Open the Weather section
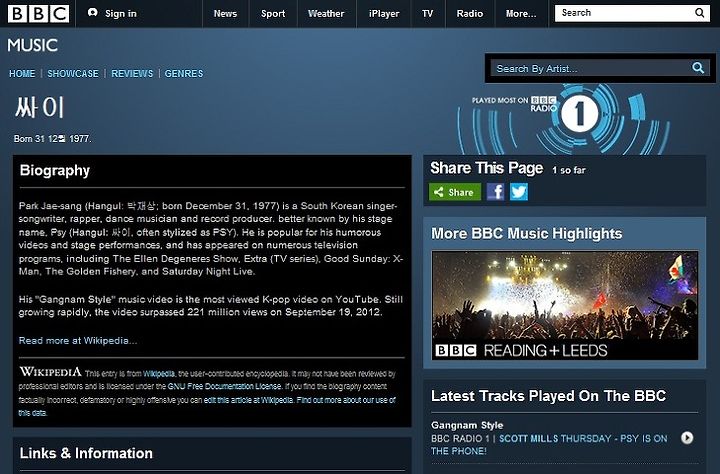 coord(326,14)
